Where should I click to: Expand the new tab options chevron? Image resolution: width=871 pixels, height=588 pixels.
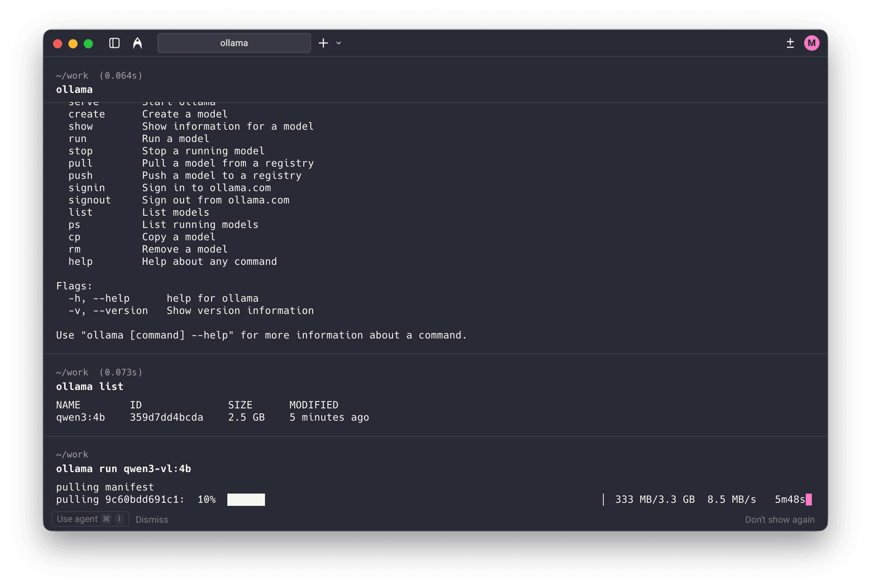click(339, 43)
